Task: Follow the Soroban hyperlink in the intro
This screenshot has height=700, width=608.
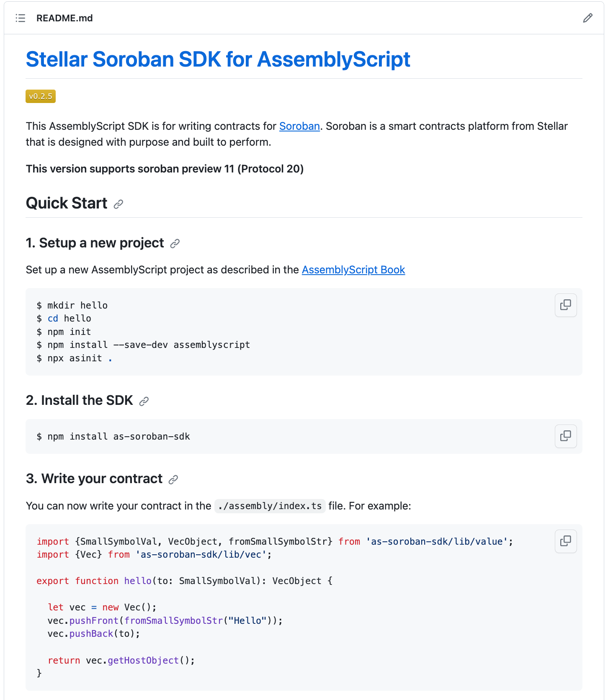Action: coord(299,126)
